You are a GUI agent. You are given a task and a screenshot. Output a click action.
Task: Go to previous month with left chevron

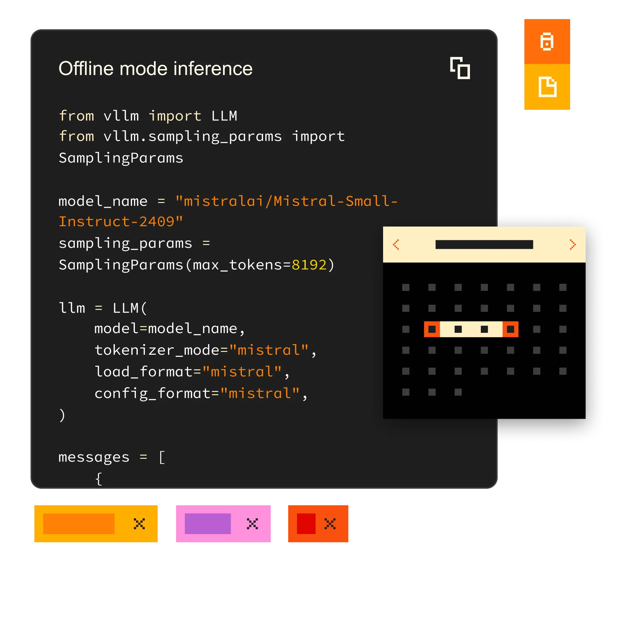pyautogui.click(x=396, y=244)
